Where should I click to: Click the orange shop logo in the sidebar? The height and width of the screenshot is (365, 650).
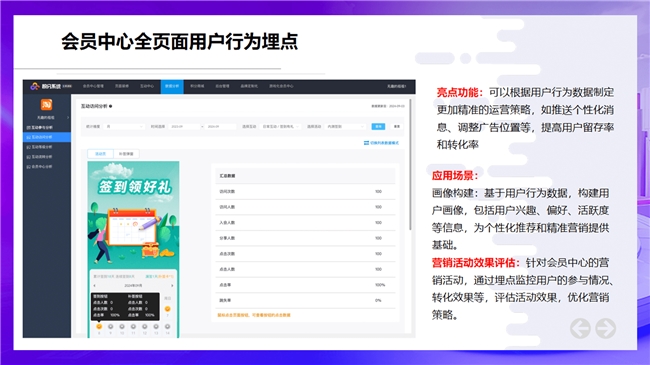point(46,105)
